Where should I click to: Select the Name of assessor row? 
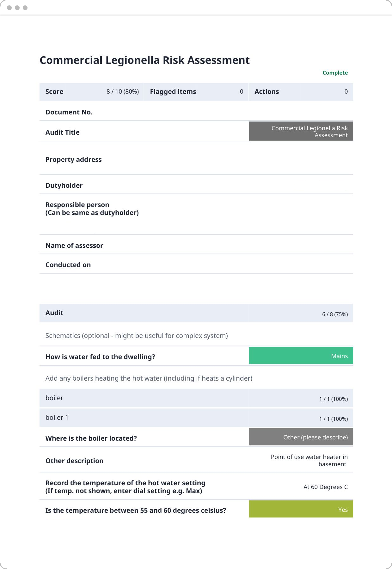tap(196, 246)
